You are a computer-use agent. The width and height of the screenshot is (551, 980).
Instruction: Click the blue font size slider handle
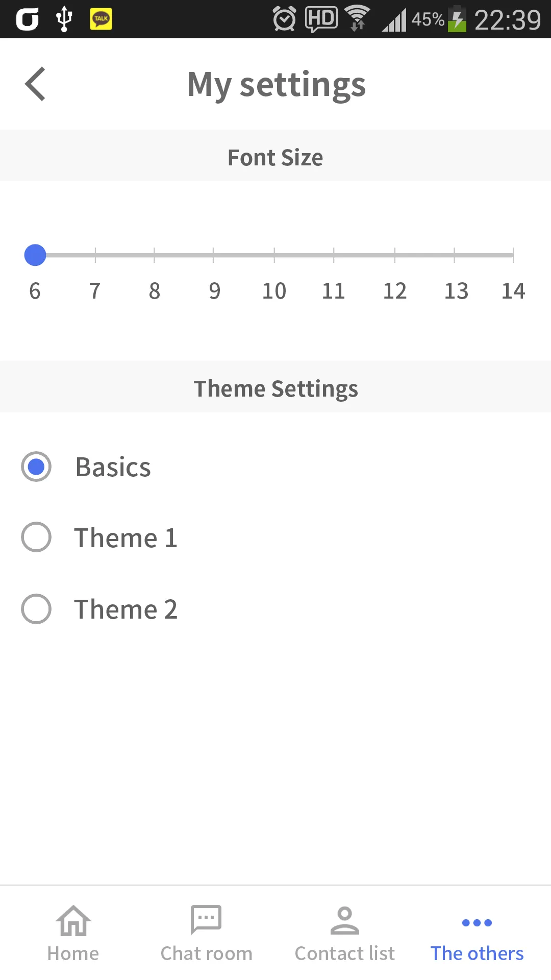[x=35, y=255]
